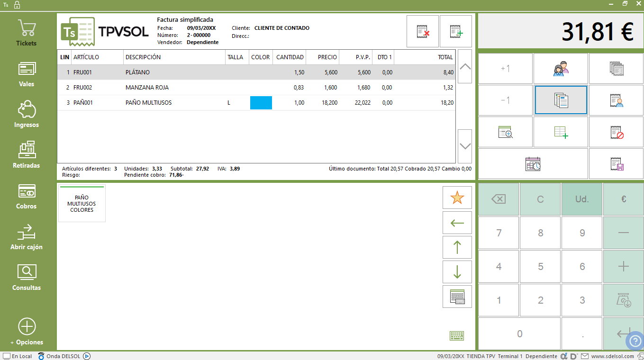Image resolution: width=644 pixels, height=360 pixels.
Task: Open mail envelope icon in status bar
Action: (585, 356)
